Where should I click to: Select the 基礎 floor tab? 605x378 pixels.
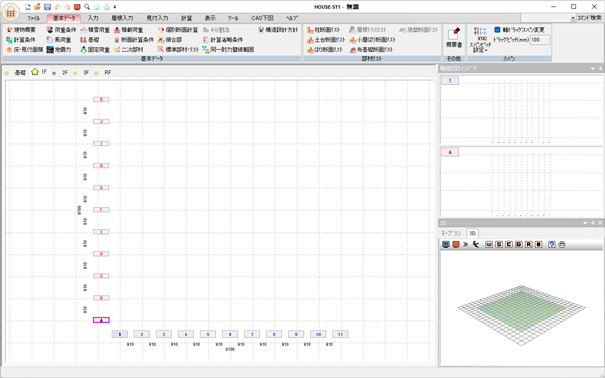[16, 73]
